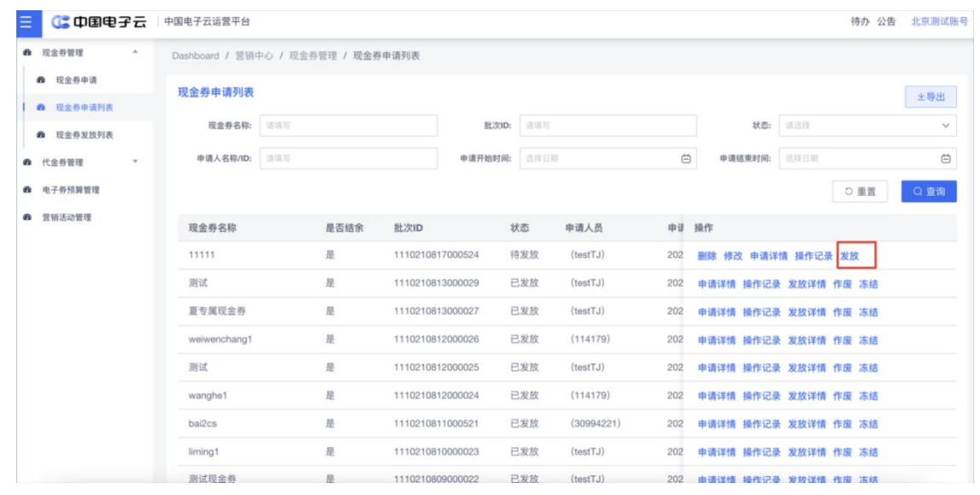
Task: Open calendar icon for 申请结束时间
Action: (946, 159)
